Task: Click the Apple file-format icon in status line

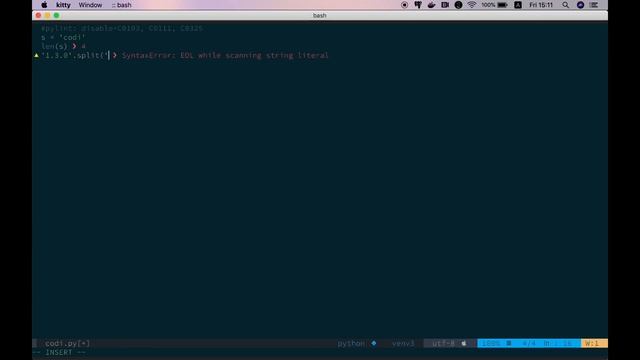Action: point(464,343)
